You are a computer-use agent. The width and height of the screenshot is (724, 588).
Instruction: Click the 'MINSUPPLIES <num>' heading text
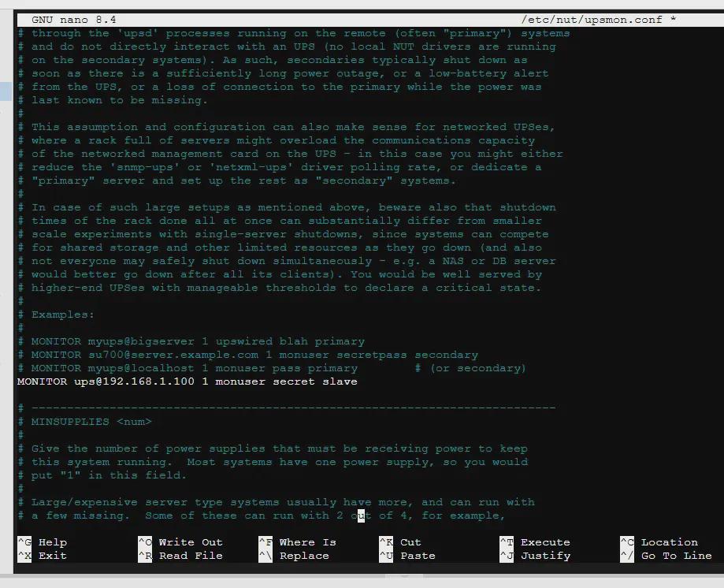coord(91,422)
